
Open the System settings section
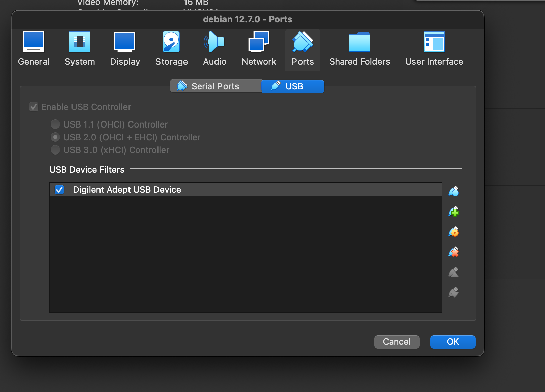80,49
